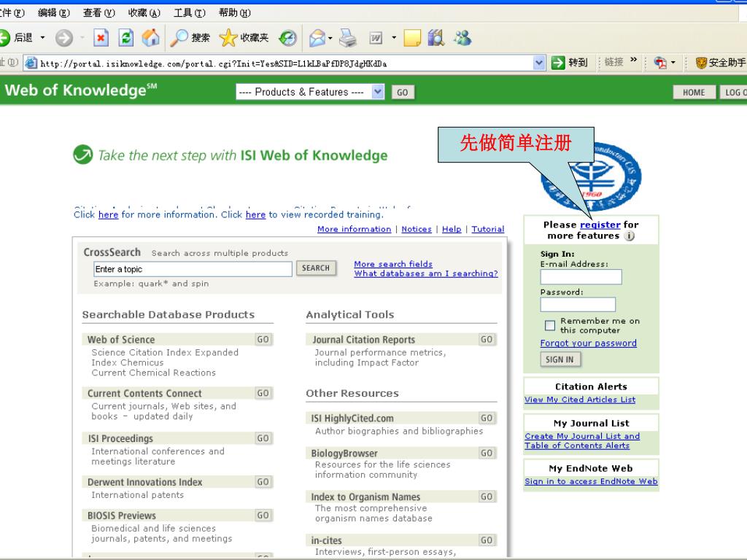This screenshot has width=747, height=560.
Task: Click the HOME button in green header
Action: point(694,93)
